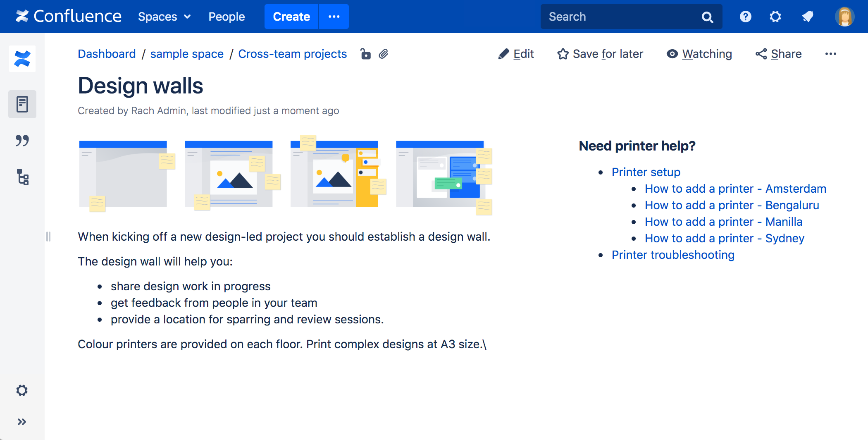Expand the sidebar with double chevron
The width and height of the screenshot is (868, 440).
[22, 422]
